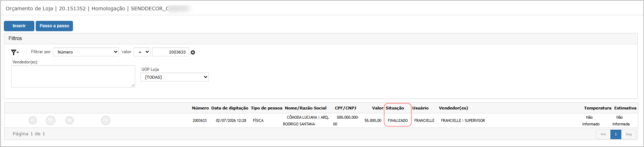Expand the UOP Loja [TODAS] dropdown
The height and width of the screenshot is (147, 644).
click(174, 77)
